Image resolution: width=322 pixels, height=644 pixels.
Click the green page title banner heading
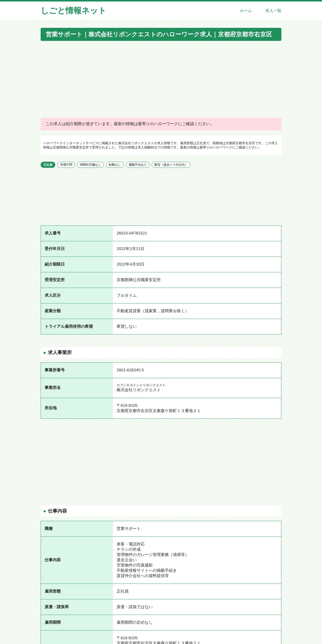(161, 34)
